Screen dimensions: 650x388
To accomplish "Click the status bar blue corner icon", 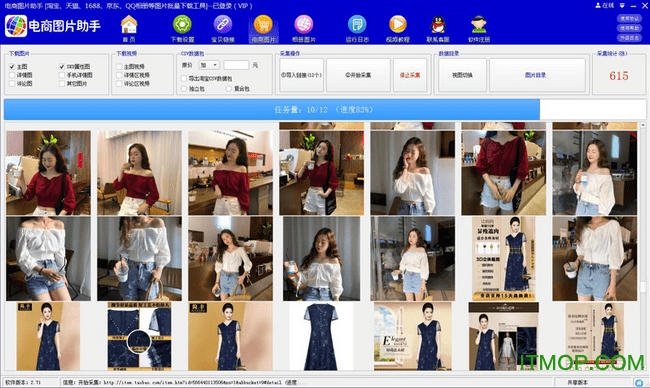I will point(639,382).
